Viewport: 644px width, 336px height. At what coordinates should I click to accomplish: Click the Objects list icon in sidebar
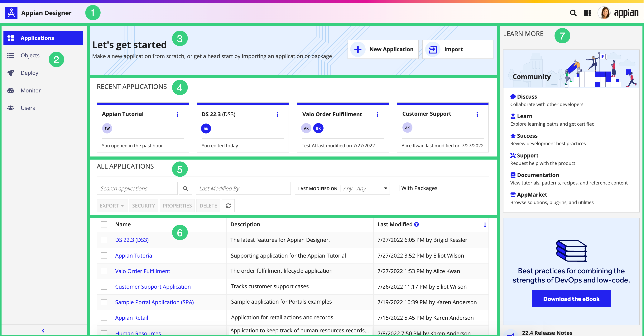[11, 55]
